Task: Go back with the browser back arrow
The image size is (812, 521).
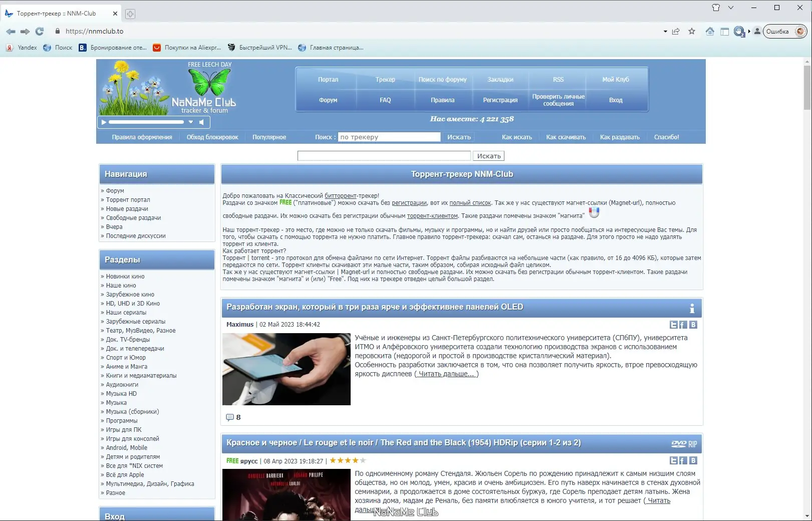Action: (11, 31)
